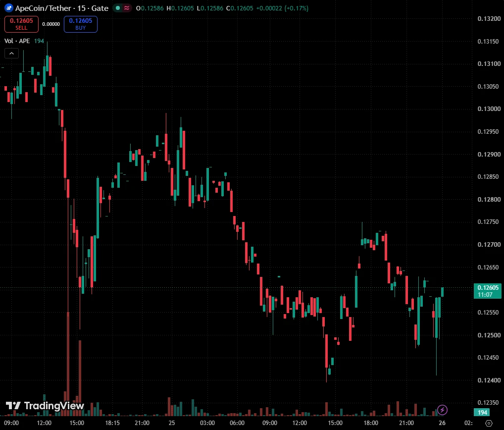The image size is (504, 430).
Task: Click the +0.00022 (+0.17%) change value
Action: 282,8
